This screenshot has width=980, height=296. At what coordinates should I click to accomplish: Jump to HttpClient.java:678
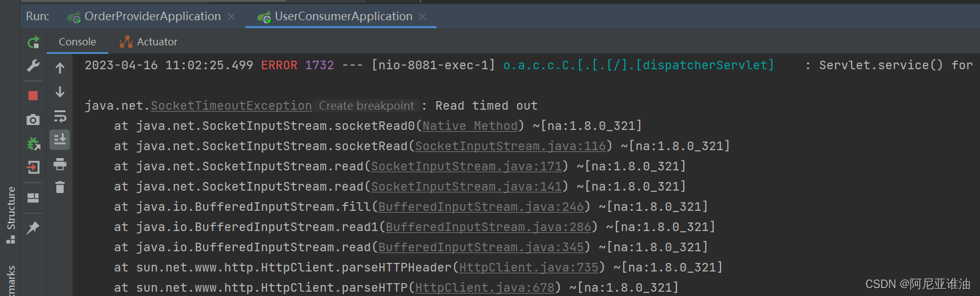(x=485, y=287)
